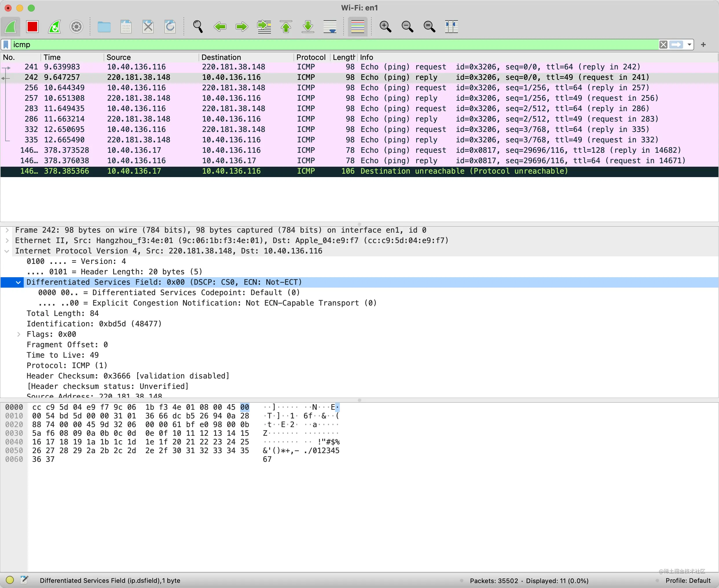Sort by the Time column header
The image size is (719, 588).
point(72,57)
